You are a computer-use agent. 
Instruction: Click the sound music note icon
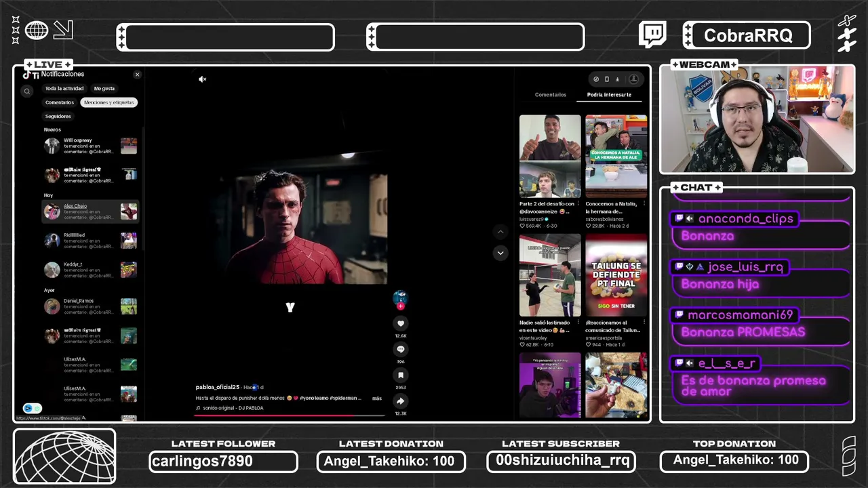198,408
